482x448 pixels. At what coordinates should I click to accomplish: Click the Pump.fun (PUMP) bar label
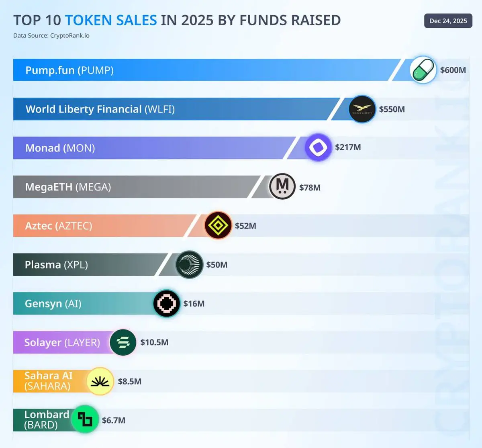coord(69,70)
